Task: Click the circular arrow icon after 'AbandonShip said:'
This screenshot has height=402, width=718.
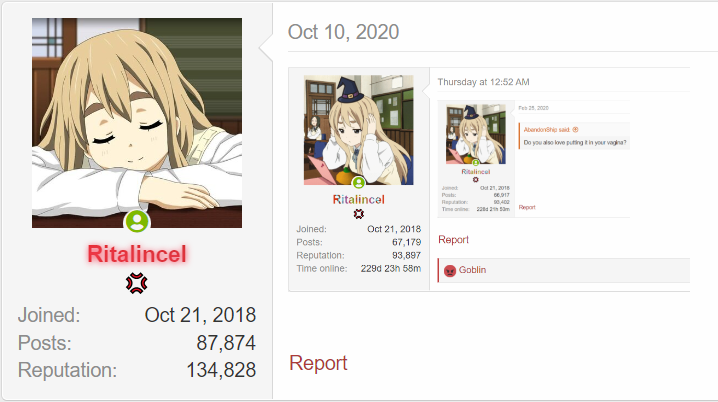Action: (x=576, y=130)
